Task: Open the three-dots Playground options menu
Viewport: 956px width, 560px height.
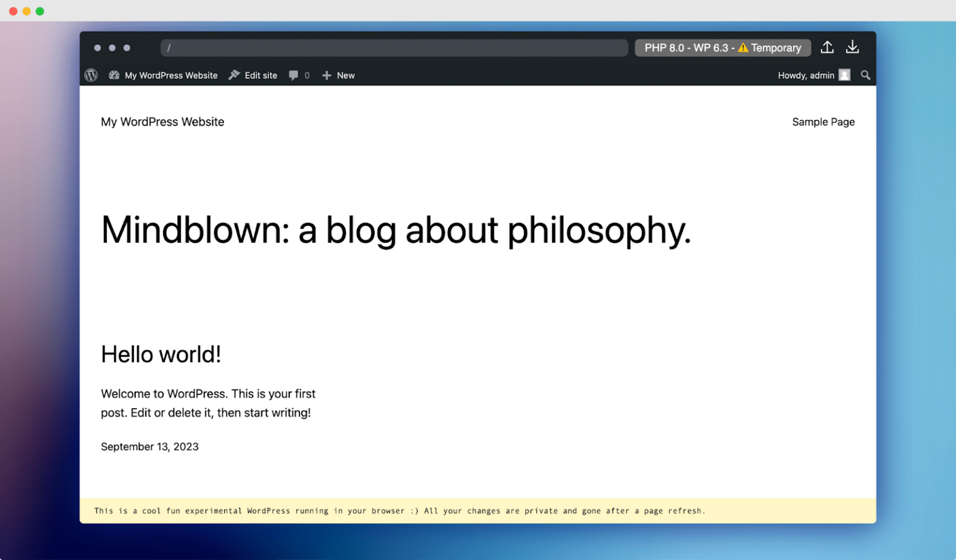Action: pos(112,47)
